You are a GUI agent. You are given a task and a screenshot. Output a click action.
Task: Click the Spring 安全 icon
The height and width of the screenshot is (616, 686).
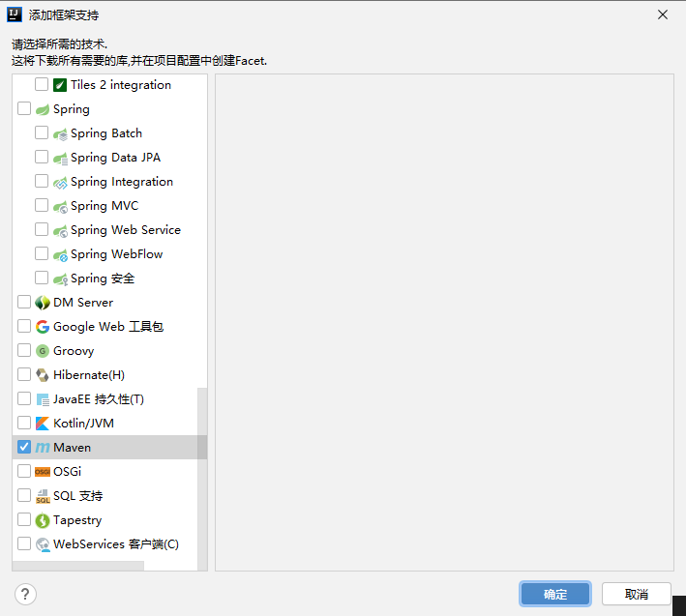[x=60, y=279]
